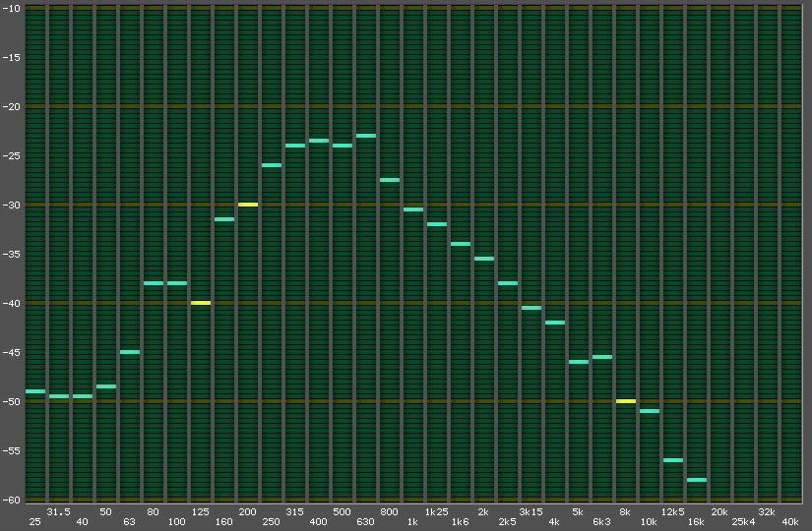Viewport: 812px width, 531px height.
Task: Click the peak marker in the 500 Hz band
Action: point(343,146)
